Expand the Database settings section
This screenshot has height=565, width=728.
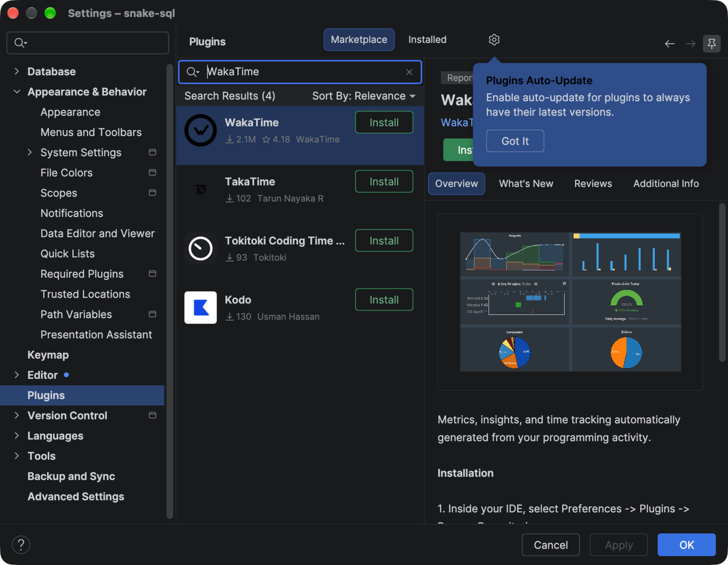point(17,71)
